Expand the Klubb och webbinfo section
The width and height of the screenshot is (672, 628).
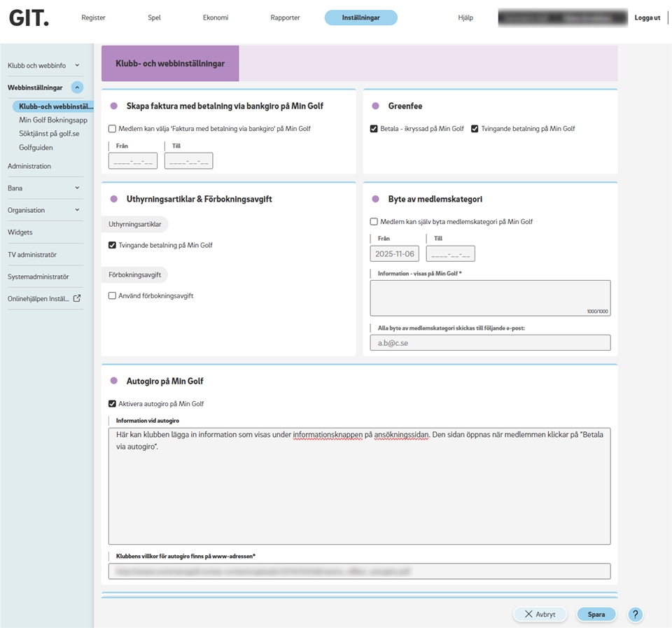pyautogui.click(x=77, y=66)
